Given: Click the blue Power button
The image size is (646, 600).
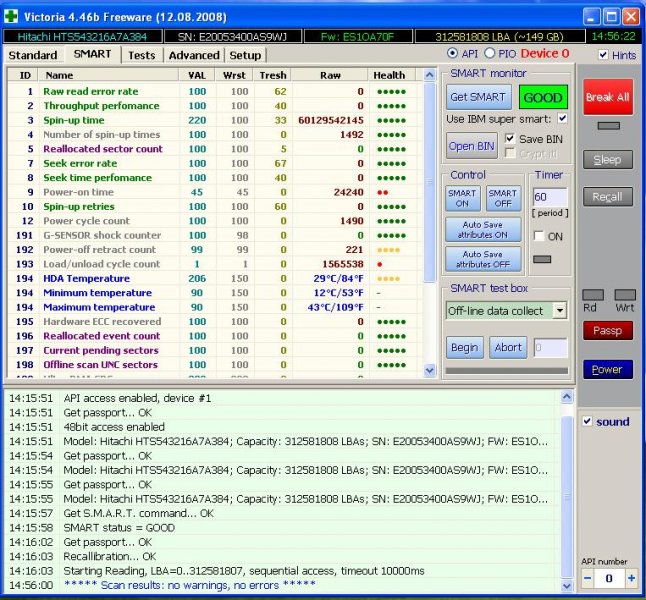Looking at the screenshot, I should [607, 369].
